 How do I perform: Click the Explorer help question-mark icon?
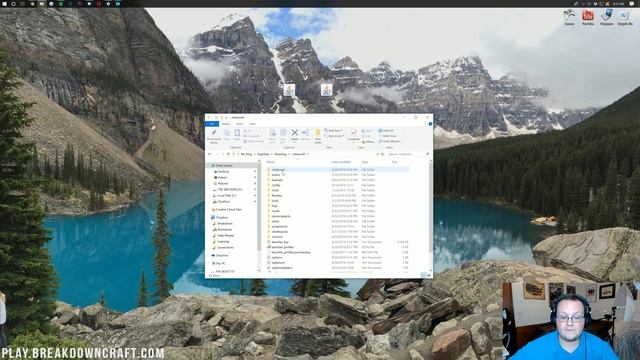pos(430,124)
